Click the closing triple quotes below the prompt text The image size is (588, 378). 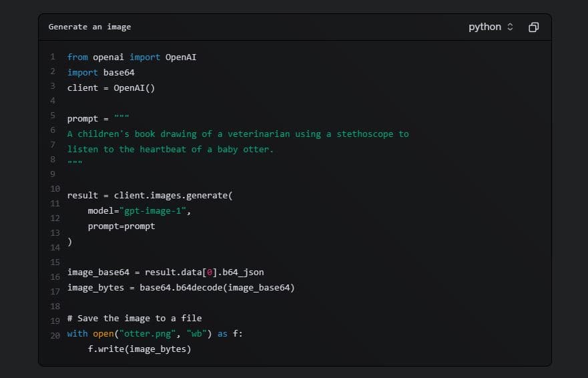75,164
